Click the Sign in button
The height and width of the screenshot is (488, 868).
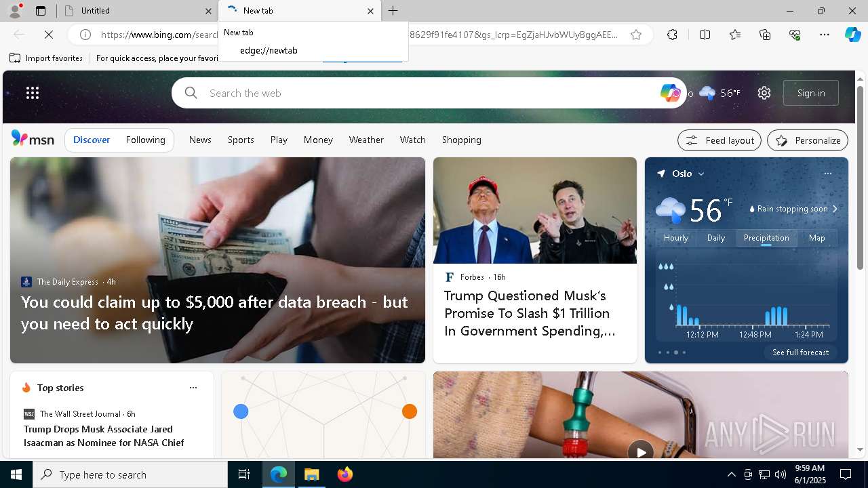tap(811, 93)
